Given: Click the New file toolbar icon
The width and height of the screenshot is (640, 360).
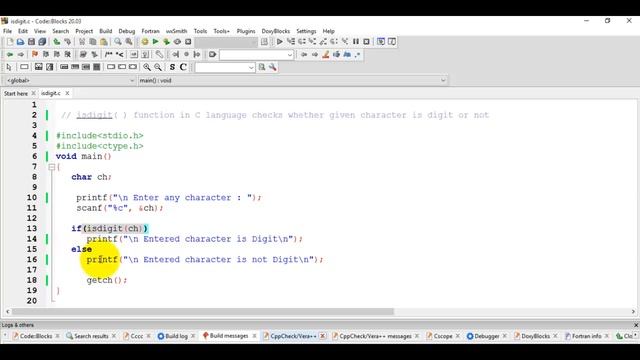Looking at the screenshot, I should point(10,42).
